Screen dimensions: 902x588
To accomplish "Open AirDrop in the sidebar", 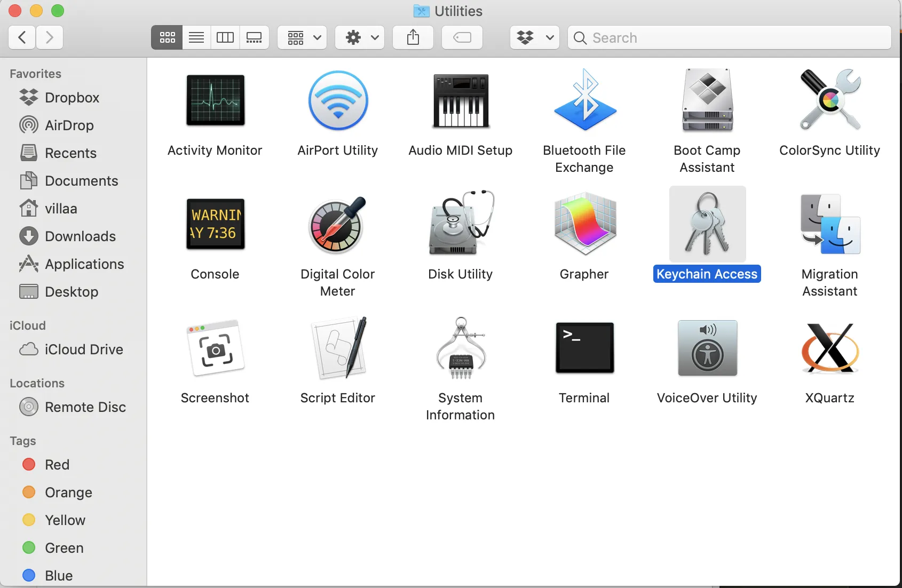I will point(73,125).
